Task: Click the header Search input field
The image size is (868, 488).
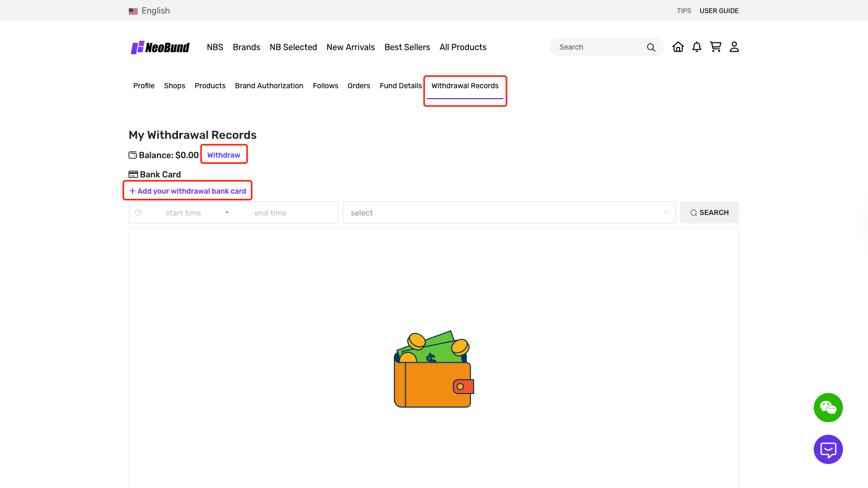Action: (597, 47)
